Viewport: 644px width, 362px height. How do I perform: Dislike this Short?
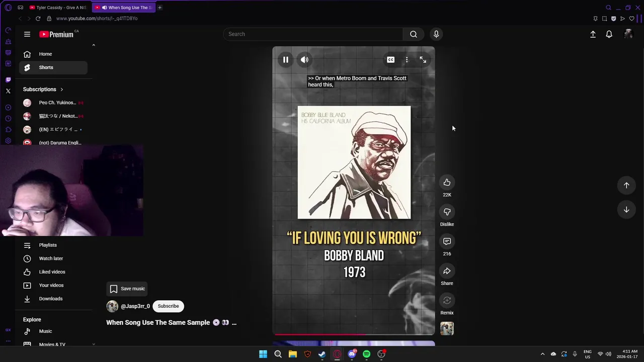coord(447,212)
